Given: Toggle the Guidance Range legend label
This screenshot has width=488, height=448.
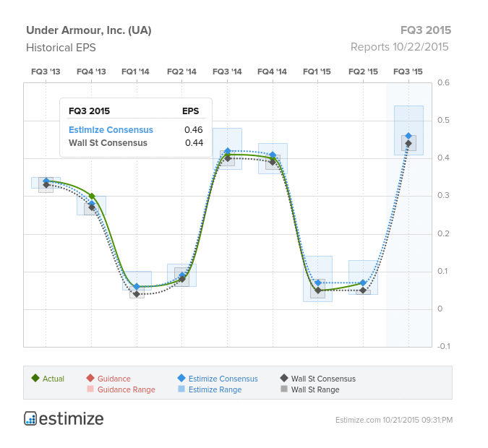Looking at the screenshot, I should pos(126,389).
